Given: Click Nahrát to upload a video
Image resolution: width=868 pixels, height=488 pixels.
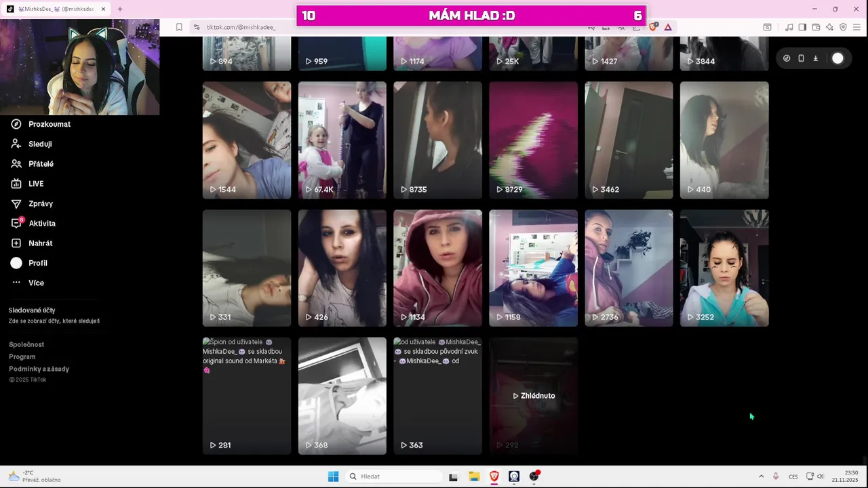Looking at the screenshot, I should click(31, 243).
